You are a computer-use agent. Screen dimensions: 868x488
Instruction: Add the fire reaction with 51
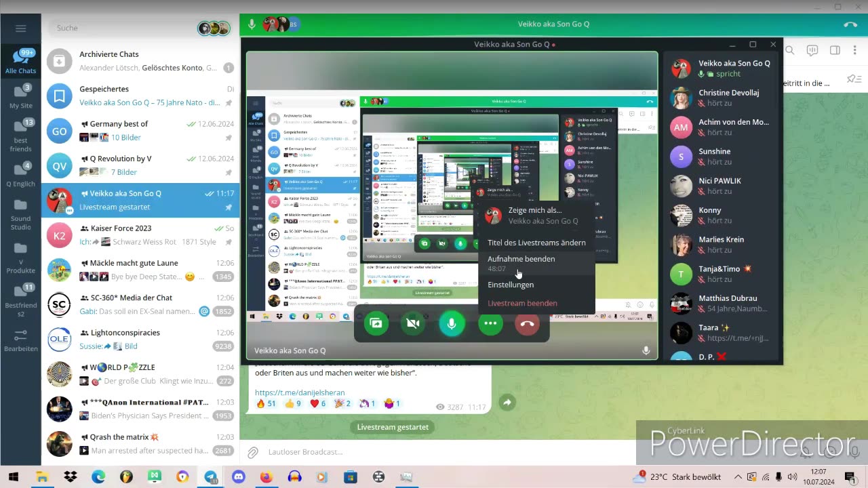click(x=266, y=404)
